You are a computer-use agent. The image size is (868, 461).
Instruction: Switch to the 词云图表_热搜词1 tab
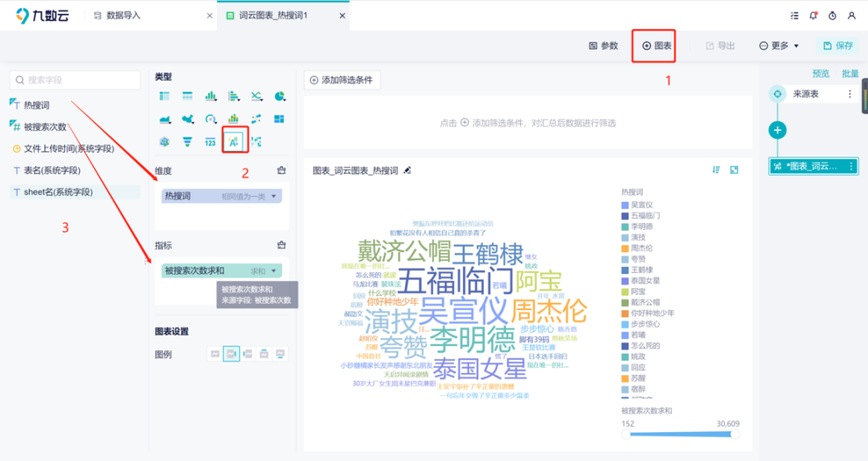(274, 15)
